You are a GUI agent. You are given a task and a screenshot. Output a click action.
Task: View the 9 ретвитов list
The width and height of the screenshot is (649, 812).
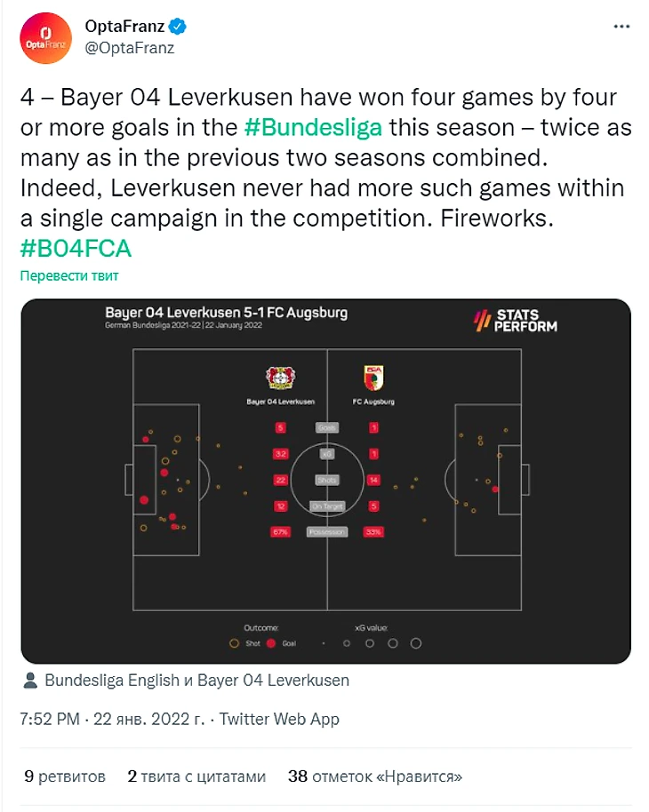65,776
